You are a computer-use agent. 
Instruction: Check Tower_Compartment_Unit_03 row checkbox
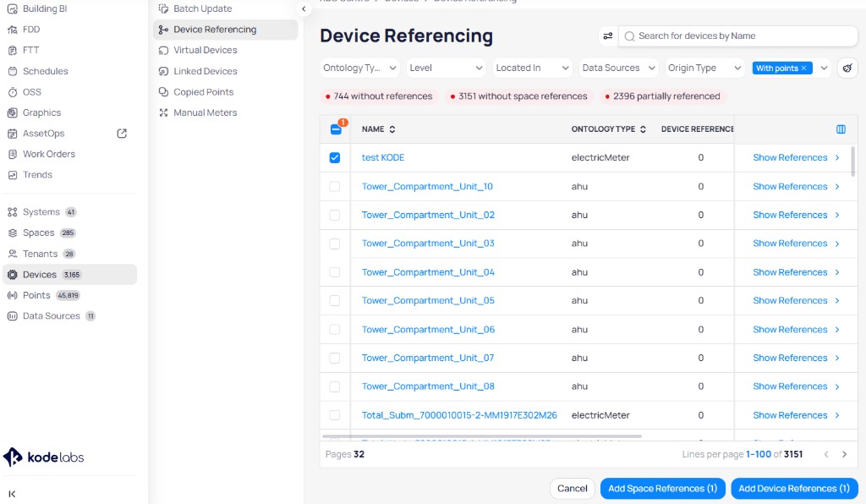click(335, 244)
